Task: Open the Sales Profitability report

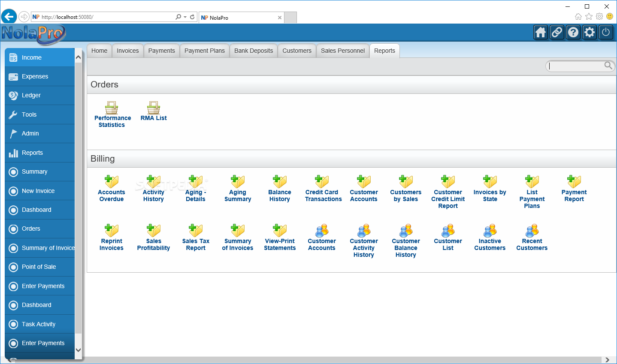Action: click(x=154, y=237)
